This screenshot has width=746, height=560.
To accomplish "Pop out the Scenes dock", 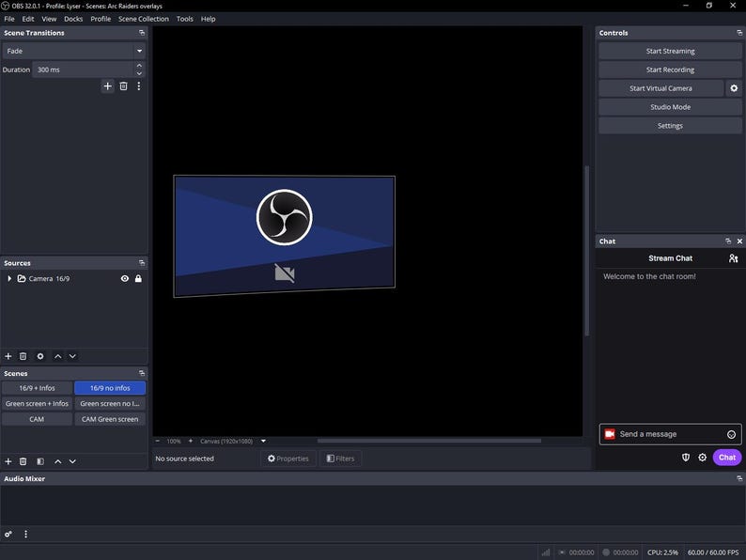I will tap(141, 374).
